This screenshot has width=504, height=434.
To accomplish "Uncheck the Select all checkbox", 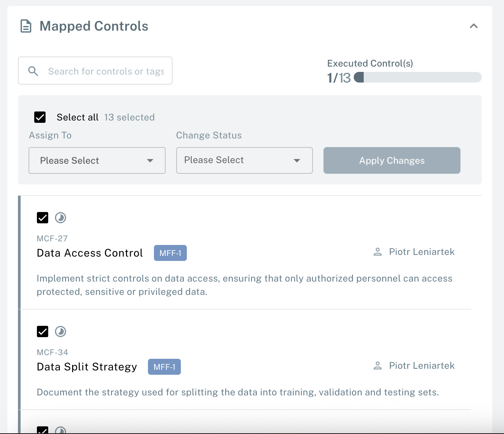I will click(40, 117).
